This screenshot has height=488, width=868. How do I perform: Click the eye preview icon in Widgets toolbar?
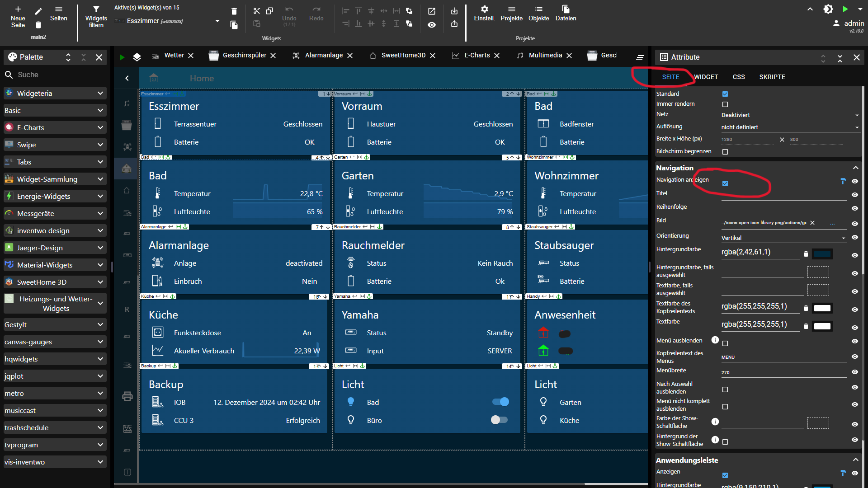[x=432, y=25]
